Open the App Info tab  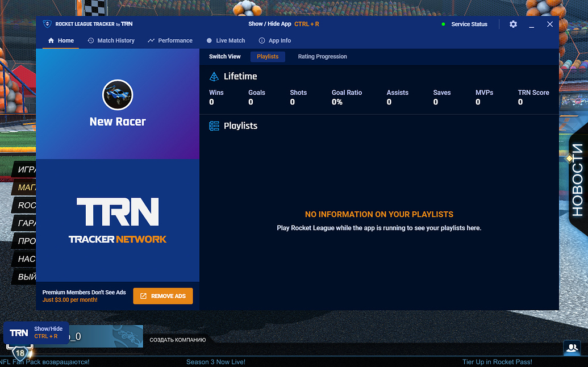tap(275, 40)
